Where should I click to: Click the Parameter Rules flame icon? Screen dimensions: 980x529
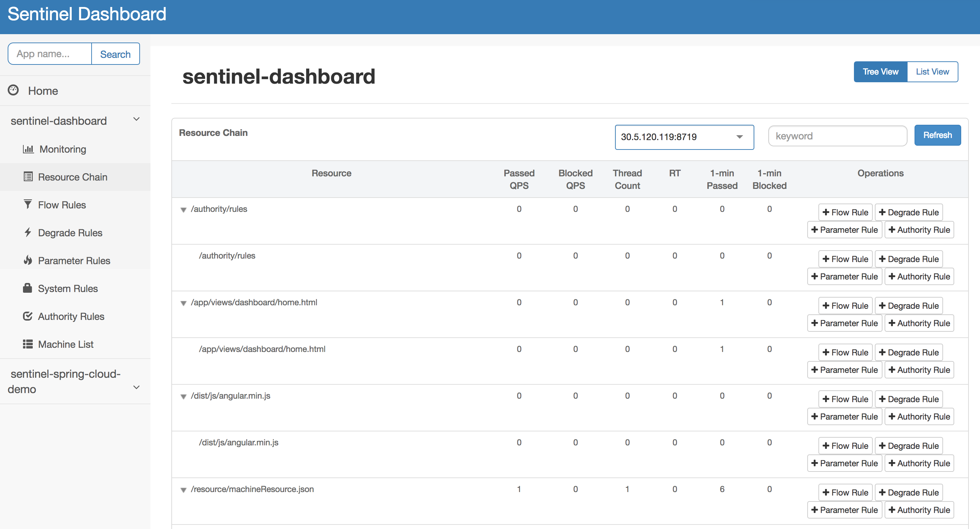(28, 260)
